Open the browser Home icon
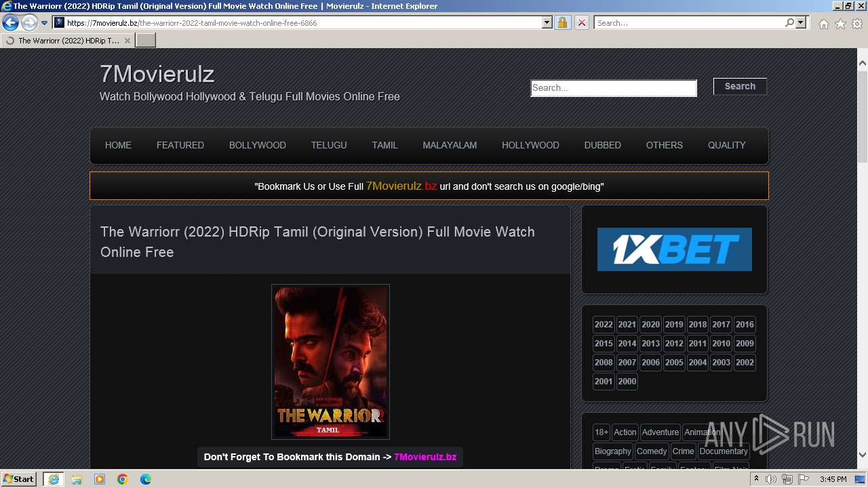The image size is (868, 488). [x=823, y=24]
